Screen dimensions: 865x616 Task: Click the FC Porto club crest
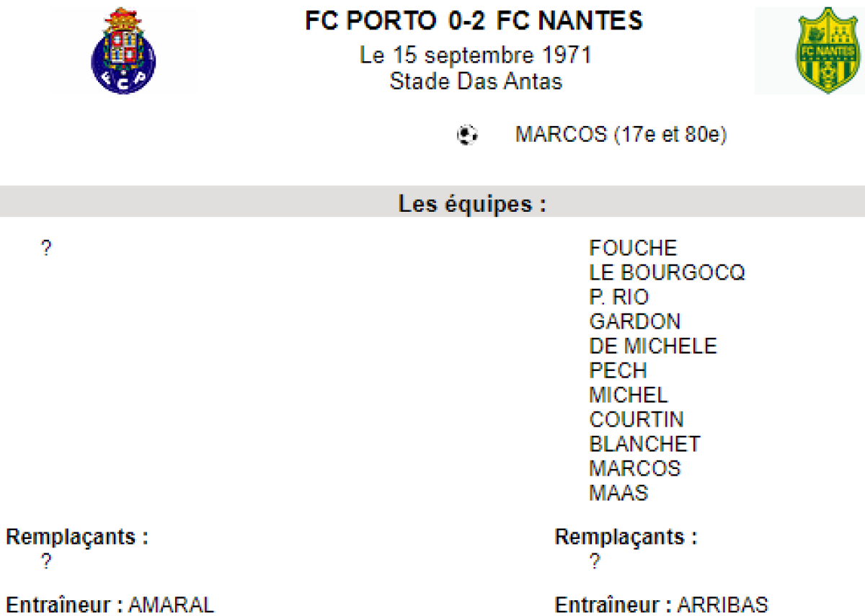[x=123, y=50]
